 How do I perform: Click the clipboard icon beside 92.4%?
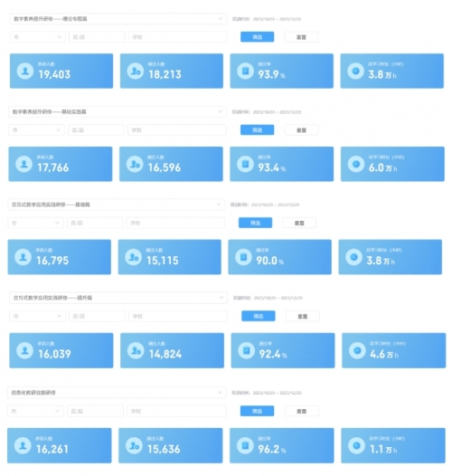(247, 350)
